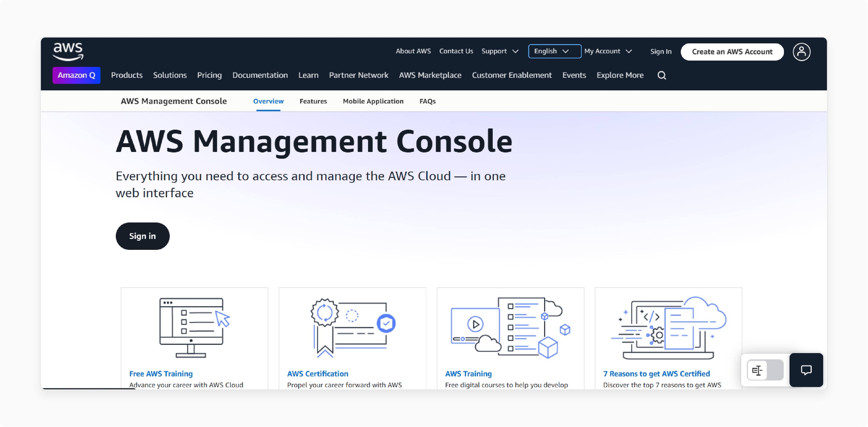Click the user profile avatar icon
The image size is (868, 427).
click(x=801, y=52)
